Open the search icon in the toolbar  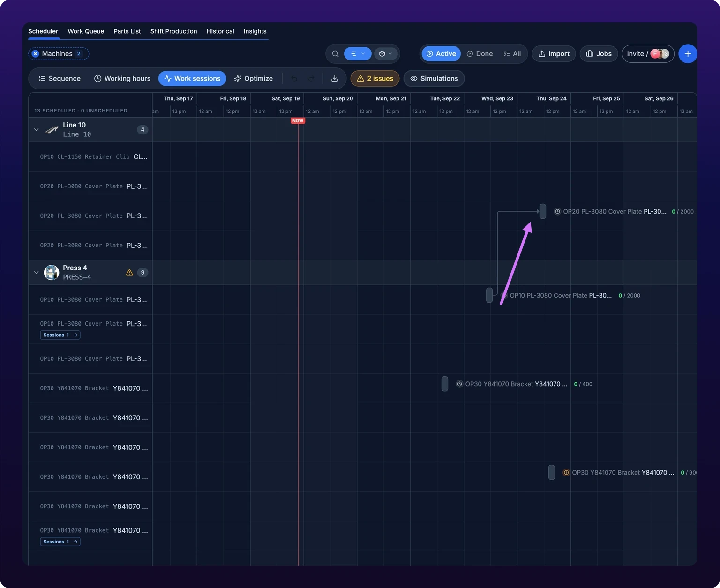point(336,54)
